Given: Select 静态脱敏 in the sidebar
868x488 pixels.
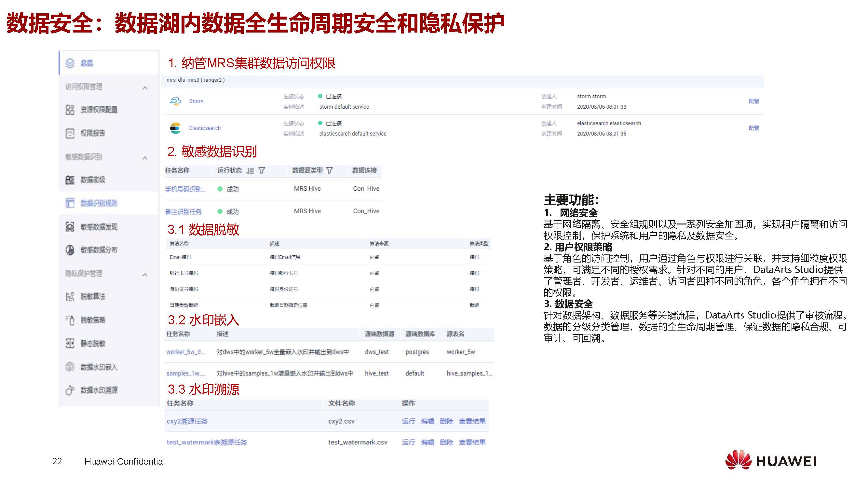Looking at the screenshot, I should click(93, 344).
